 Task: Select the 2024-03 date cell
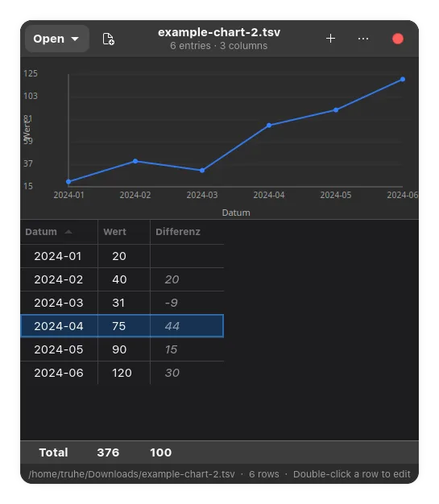tap(59, 303)
